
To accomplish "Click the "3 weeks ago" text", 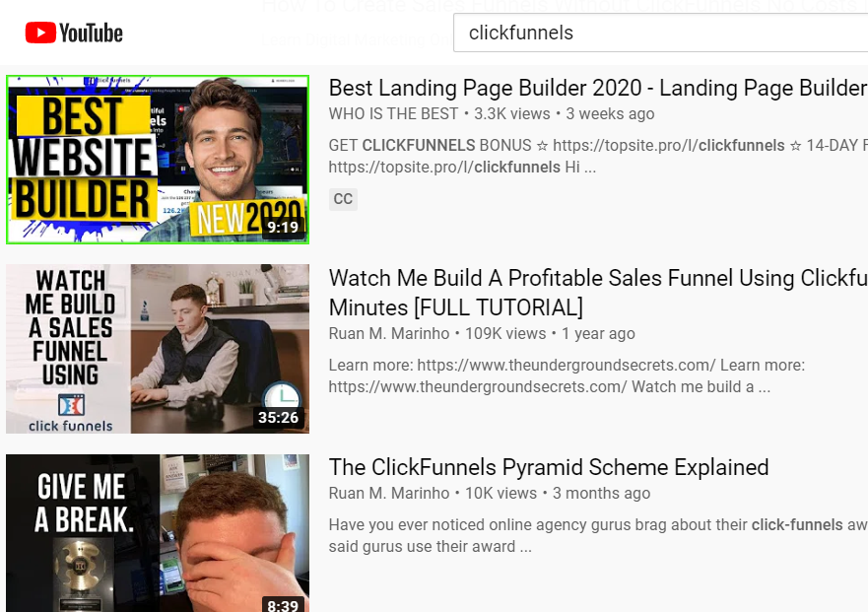I will (610, 114).
